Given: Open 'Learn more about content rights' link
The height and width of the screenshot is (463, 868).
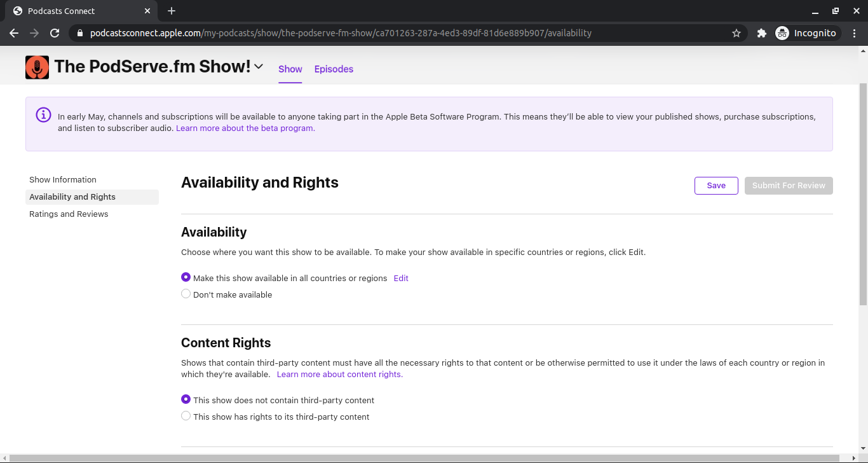Looking at the screenshot, I should (x=340, y=374).
